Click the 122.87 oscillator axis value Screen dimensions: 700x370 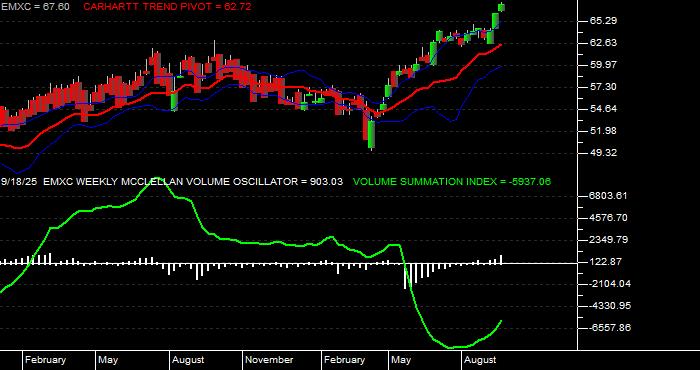pyautogui.click(x=605, y=262)
